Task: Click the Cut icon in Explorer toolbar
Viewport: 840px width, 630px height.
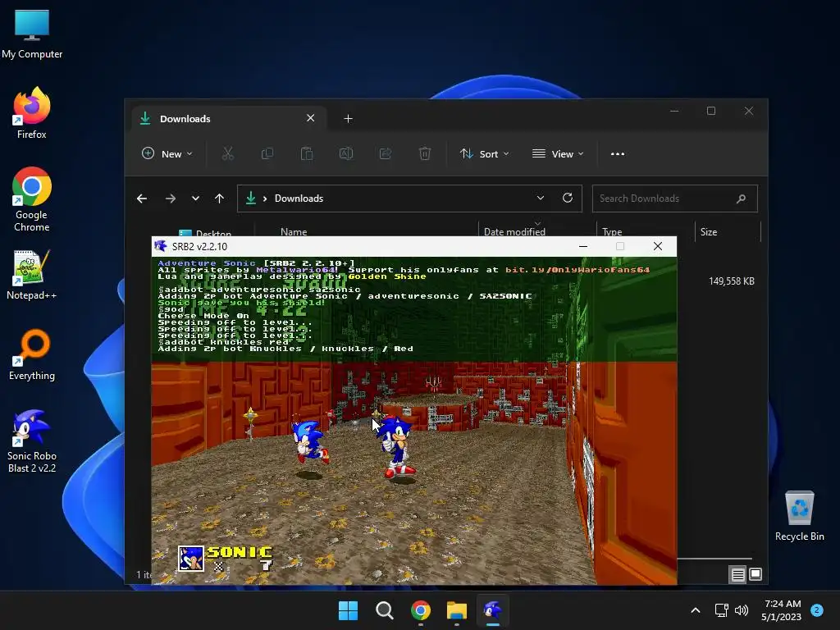Action: (228, 153)
